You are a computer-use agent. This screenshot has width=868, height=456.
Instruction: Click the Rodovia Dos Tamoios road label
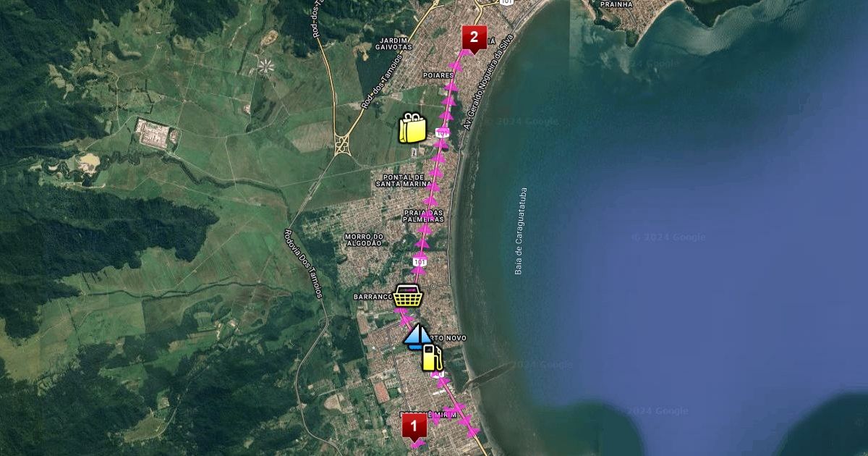click(x=302, y=263)
